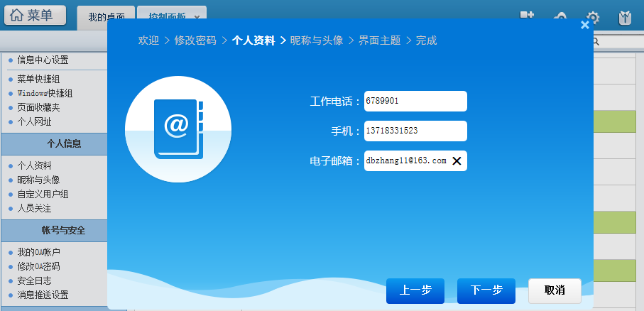
Task: Click the 下一步 button
Action: [x=486, y=290]
